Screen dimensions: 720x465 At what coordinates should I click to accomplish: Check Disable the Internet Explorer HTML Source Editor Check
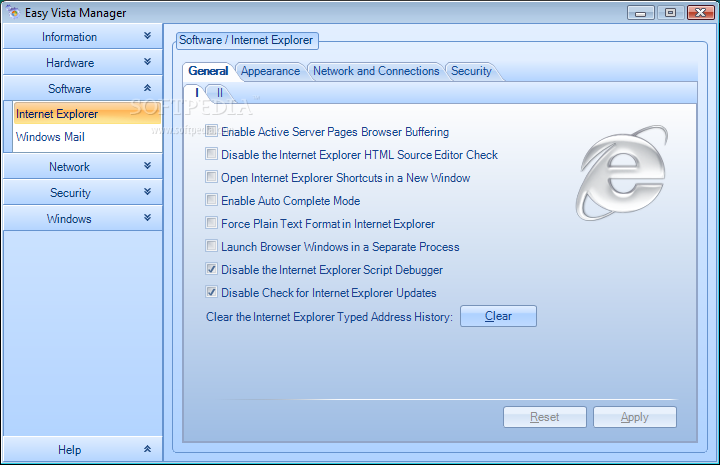point(211,154)
